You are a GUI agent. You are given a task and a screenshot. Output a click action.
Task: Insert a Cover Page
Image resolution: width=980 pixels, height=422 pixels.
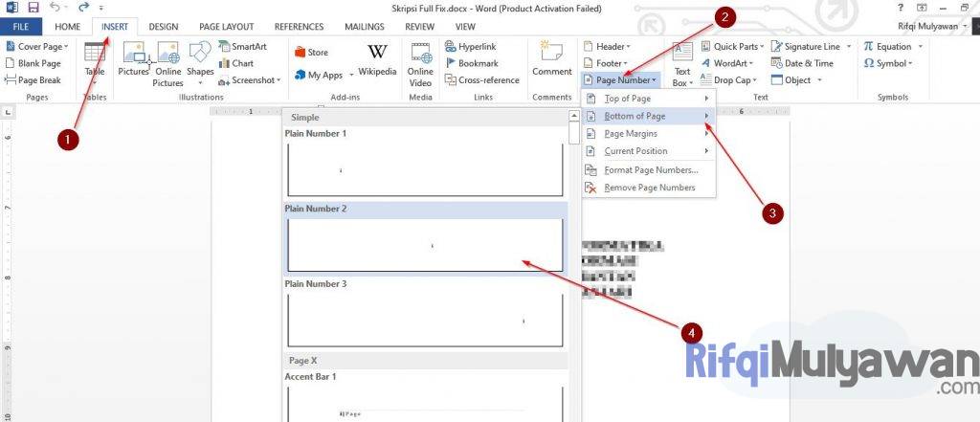coord(36,46)
